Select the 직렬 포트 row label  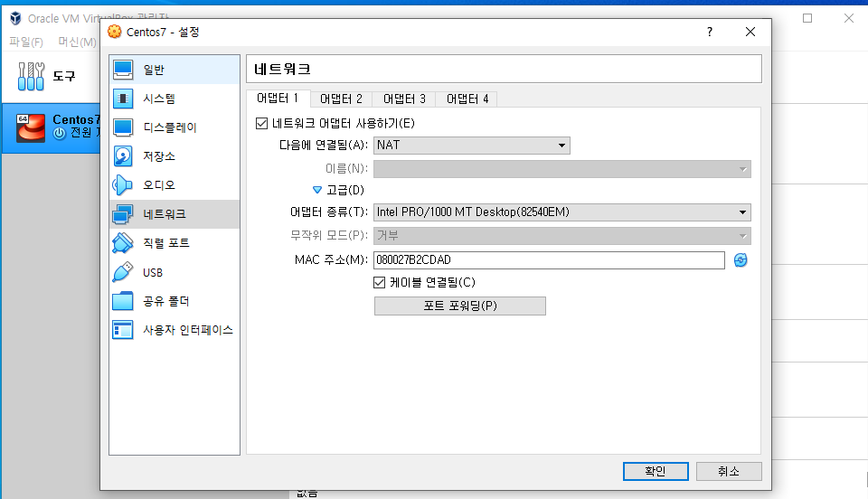coord(166,243)
